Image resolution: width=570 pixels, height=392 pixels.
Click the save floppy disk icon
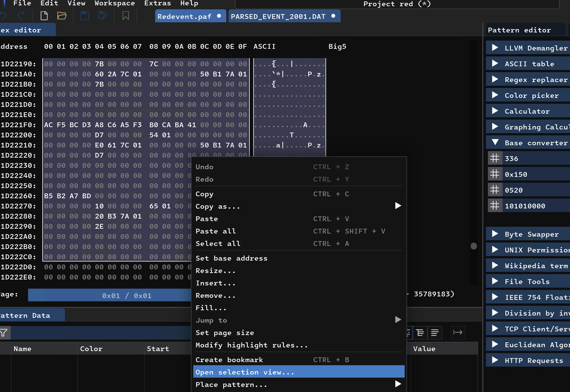point(84,16)
